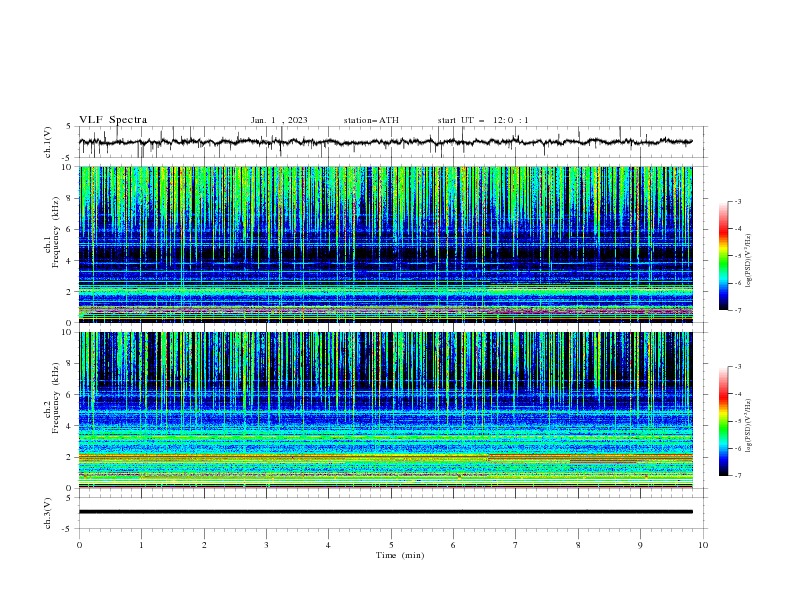Click the upper log(PSD)(V²/Hz) colorbar label
This screenshot has height=612, width=792.
point(748,261)
